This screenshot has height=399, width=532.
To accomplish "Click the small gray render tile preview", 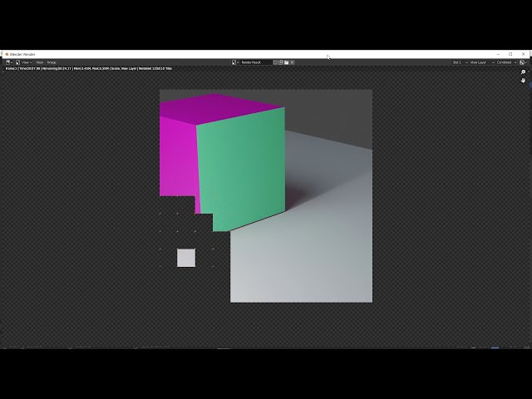I will pos(186,258).
